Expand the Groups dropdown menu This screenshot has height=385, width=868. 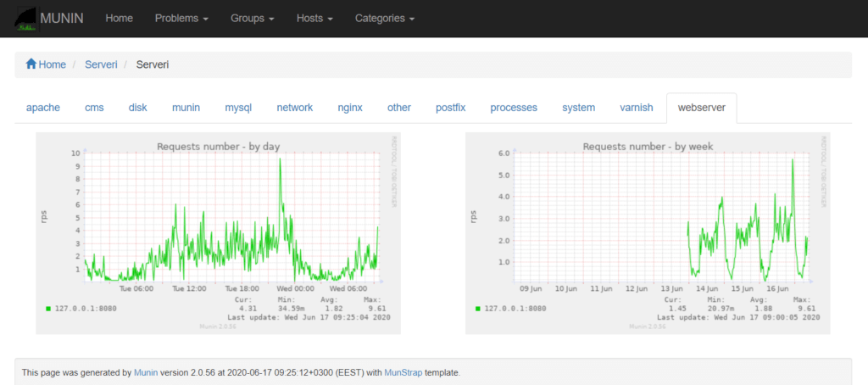(252, 18)
